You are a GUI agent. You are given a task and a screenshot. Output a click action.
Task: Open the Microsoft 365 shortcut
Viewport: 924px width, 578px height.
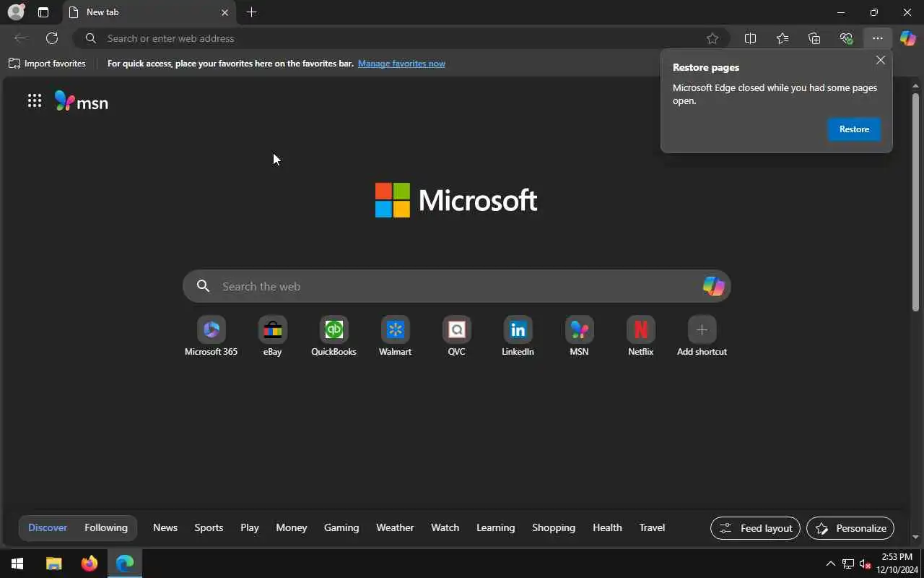click(211, 336)
